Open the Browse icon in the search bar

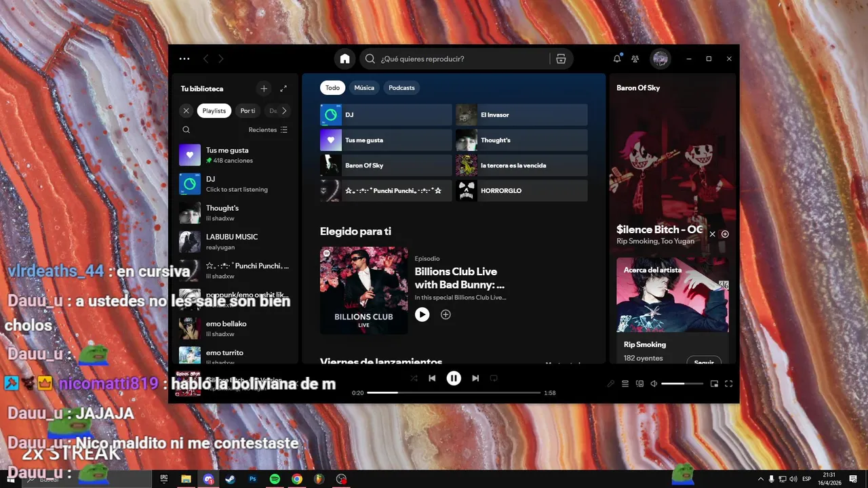(561, 59)
